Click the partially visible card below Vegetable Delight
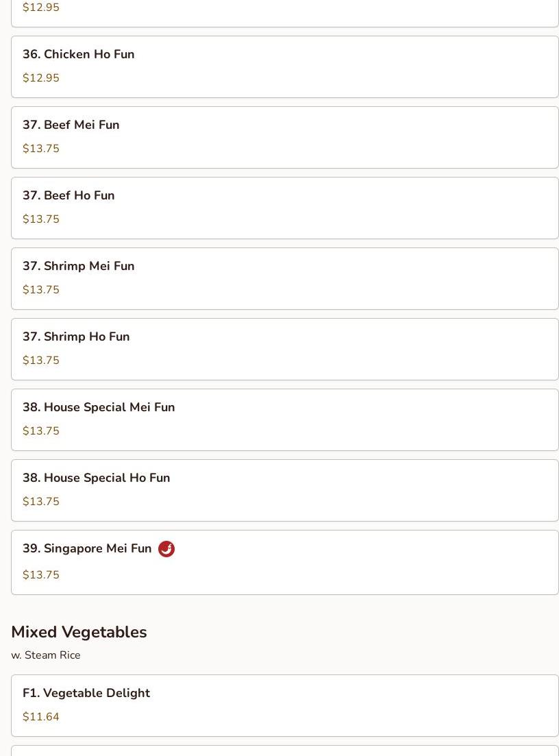The image size is (559, 756). (x=285, y=751)
